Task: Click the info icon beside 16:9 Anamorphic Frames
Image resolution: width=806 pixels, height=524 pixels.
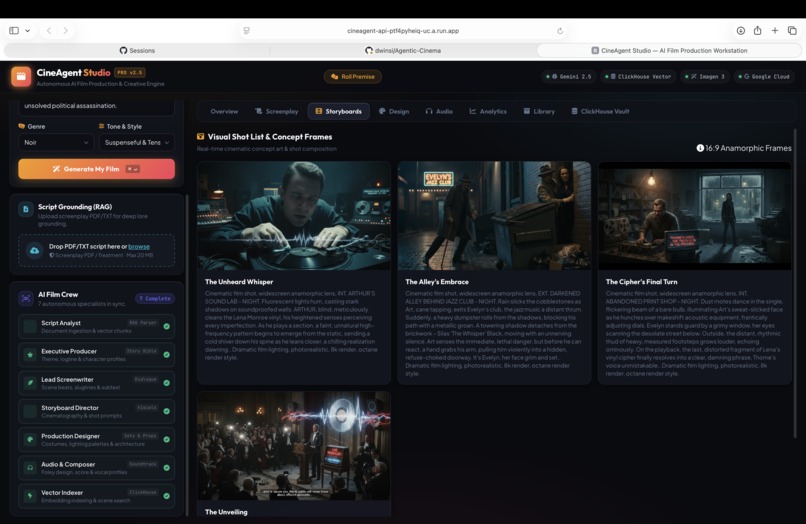Action: (x=700, y=148)
